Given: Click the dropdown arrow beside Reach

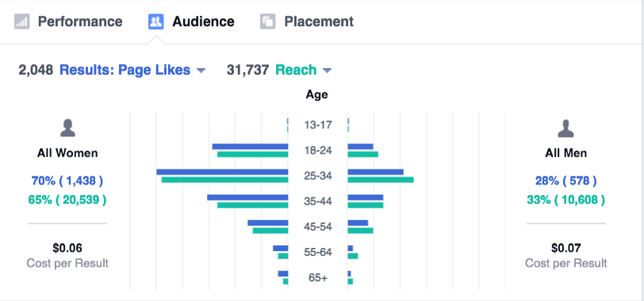Looking at the screenshot, I should [327, 71].
